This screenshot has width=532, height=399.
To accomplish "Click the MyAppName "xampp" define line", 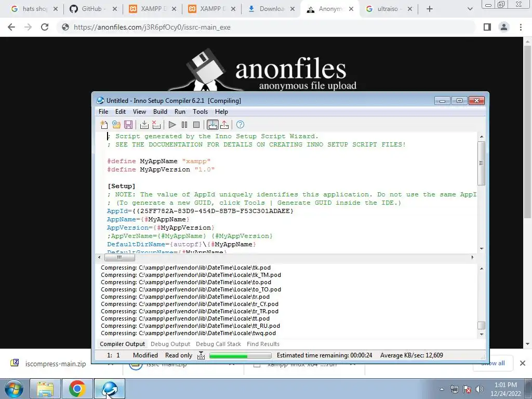I will (x=159, y=161).
